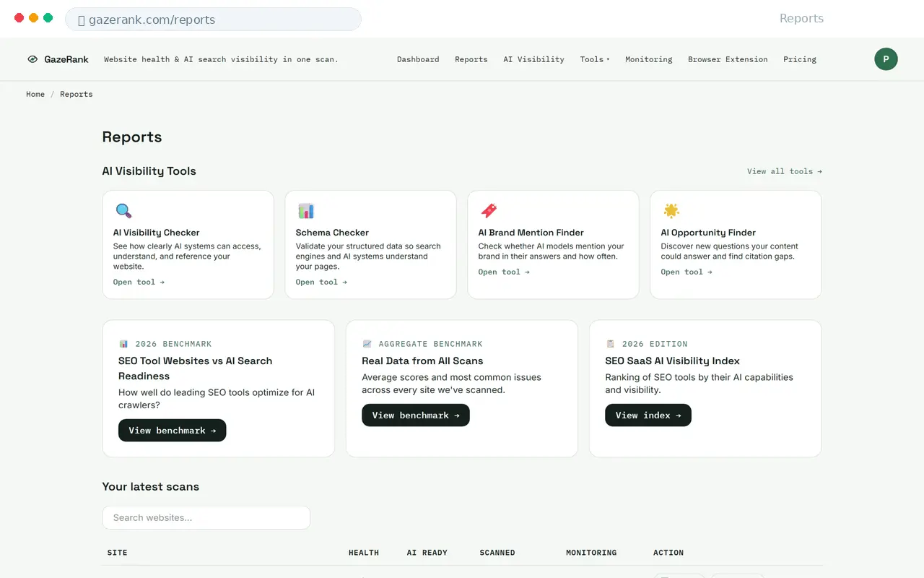Screen dimensions: 924x578
Task: Click the View index button
Action: (648, 415)
